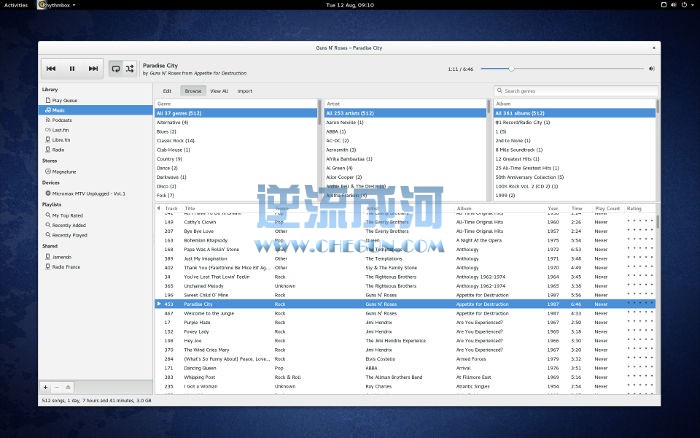This screenshot has height=438, width=700.
Task: Click the search magnifier icon
Action: click(500, 91)
